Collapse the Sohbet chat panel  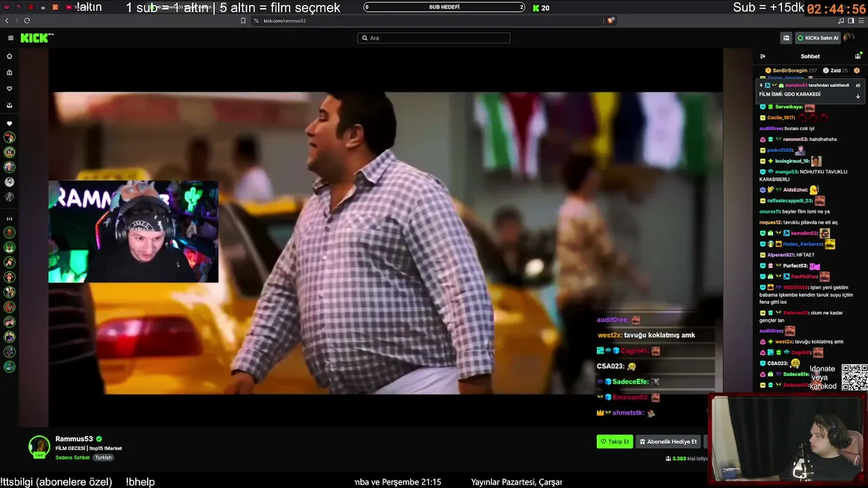pyautogui.click(x=762, y=56)
